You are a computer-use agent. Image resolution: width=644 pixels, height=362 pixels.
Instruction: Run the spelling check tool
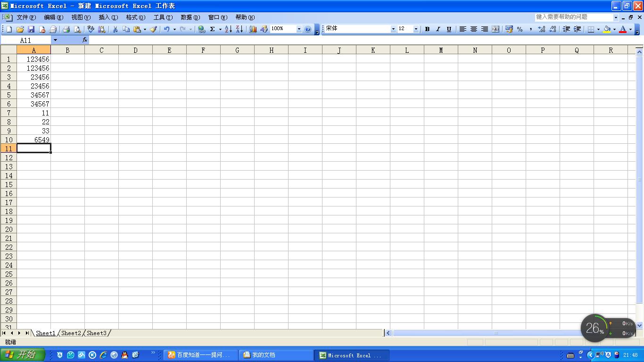91,29
